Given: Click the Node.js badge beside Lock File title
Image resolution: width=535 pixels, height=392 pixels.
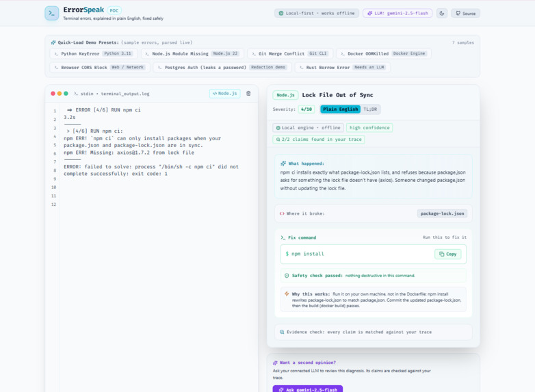Looking at the screenshot, I should tap(285, 95).
